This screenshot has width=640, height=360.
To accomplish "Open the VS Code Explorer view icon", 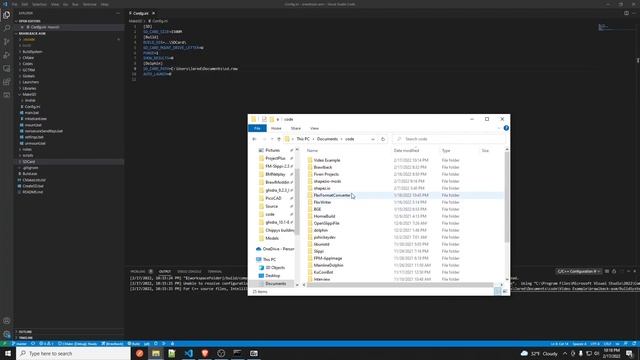I will click(x=7, y=15).
